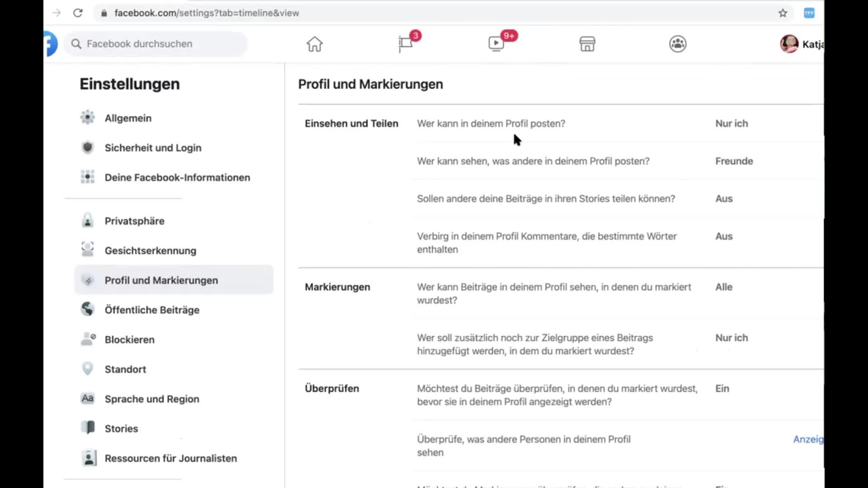Screen dimensions: 868x488
Task: Bookmark page with the star icon
Action: [783, 13]
